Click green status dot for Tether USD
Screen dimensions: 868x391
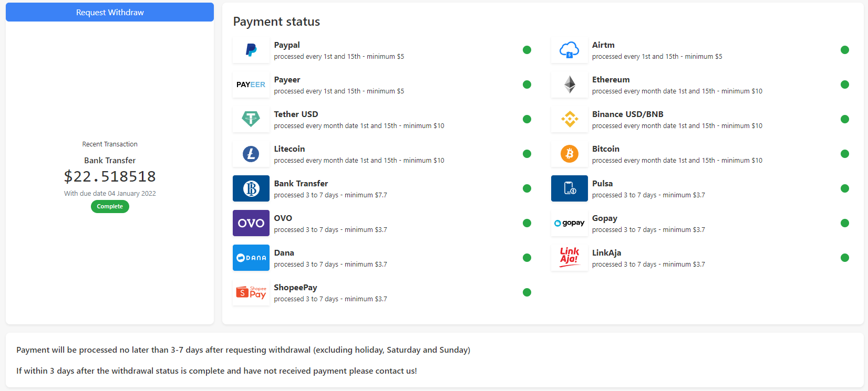point(527,119)
